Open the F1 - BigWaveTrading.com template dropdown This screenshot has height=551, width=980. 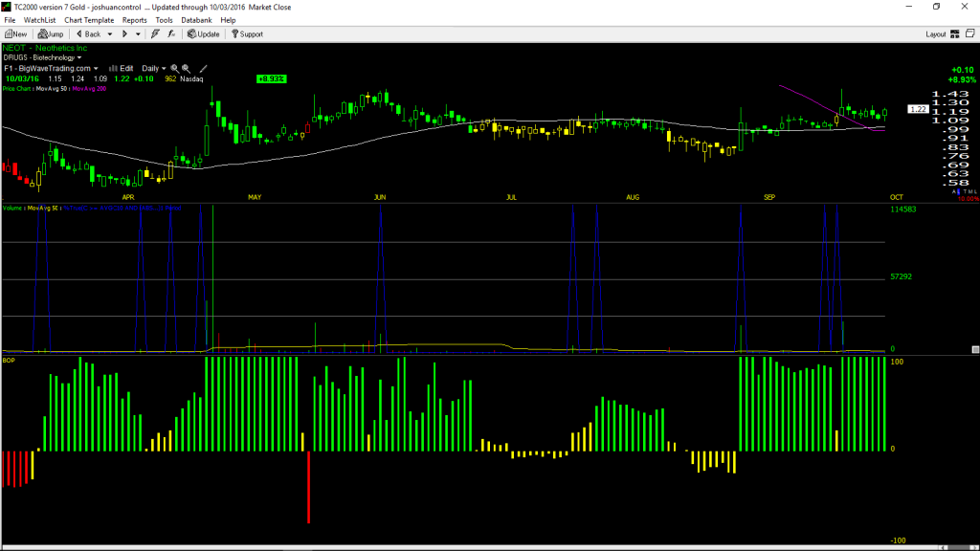(51, 68)
